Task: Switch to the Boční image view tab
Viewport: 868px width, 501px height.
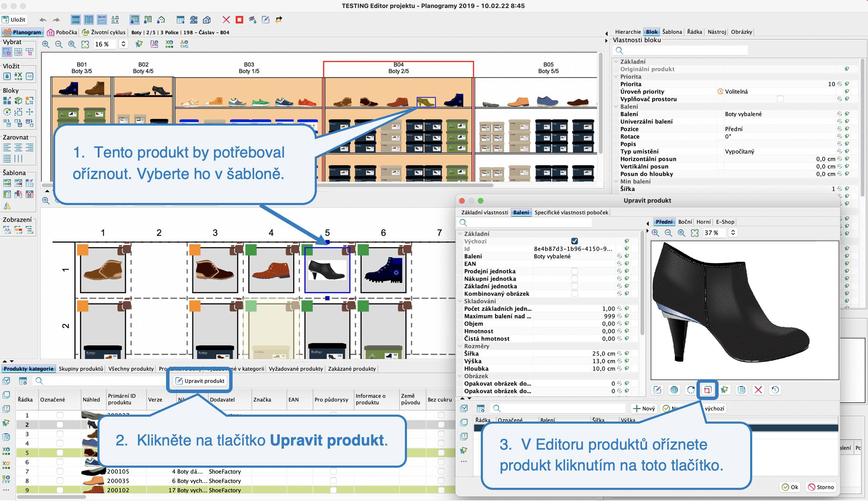Action: pos(685,222)
